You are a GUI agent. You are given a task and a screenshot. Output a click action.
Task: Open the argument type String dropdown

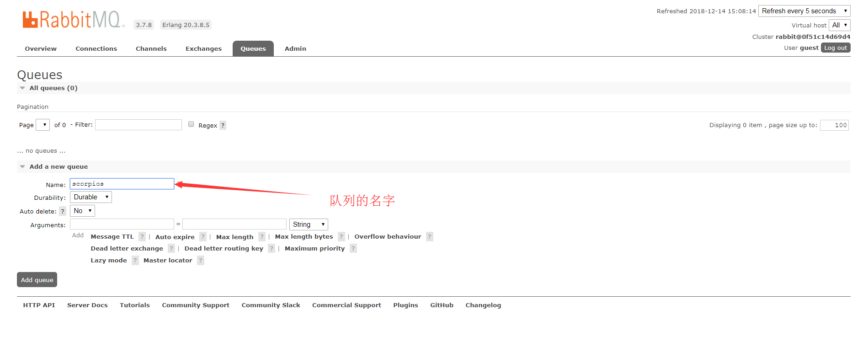(x=309, y=224)
